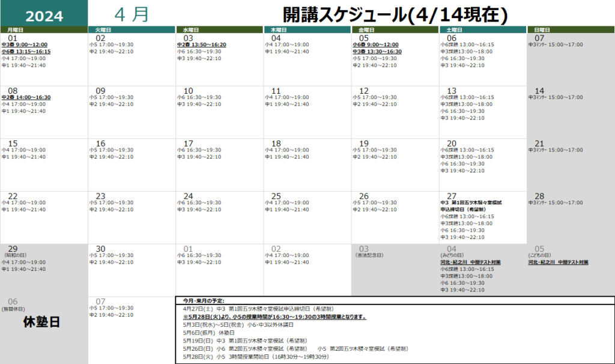Open the underlined 中2春 14:00~16:30 entry

click(x=26, y=97)
